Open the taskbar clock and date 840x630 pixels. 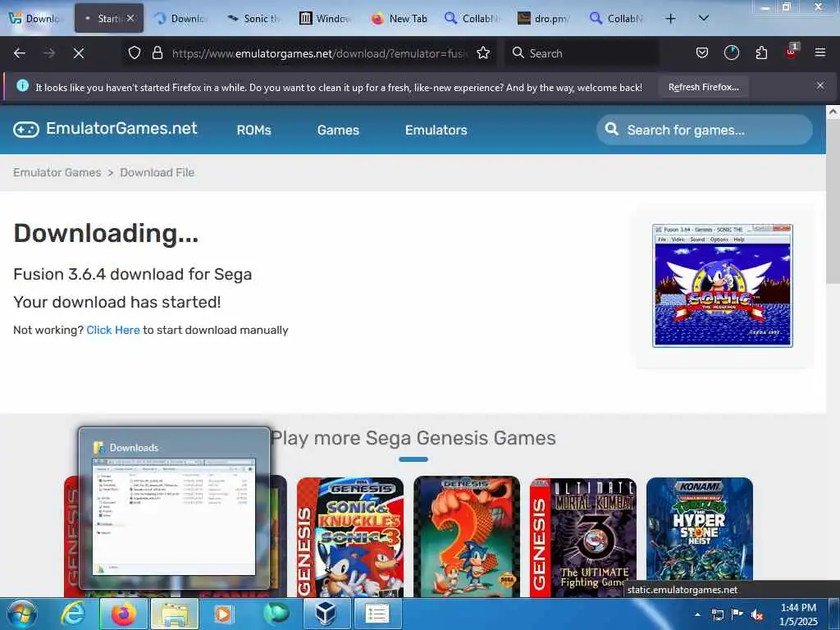798,614
